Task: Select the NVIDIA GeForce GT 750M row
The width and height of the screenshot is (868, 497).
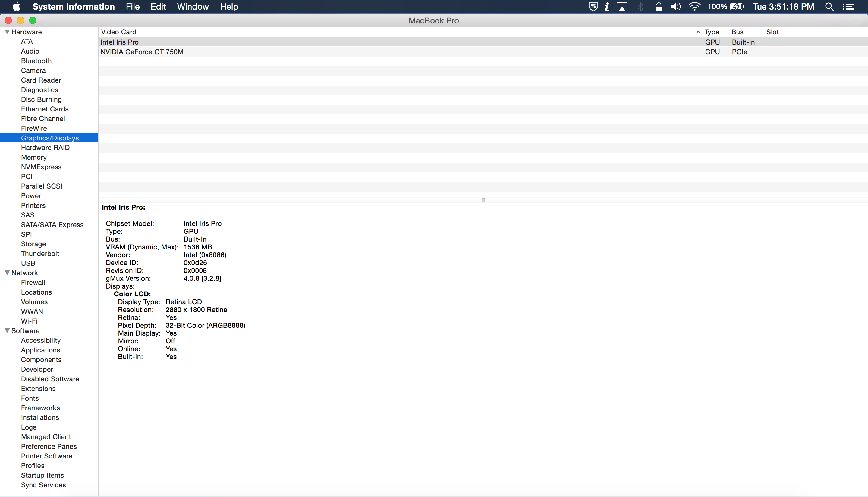Action: [483, 52]
